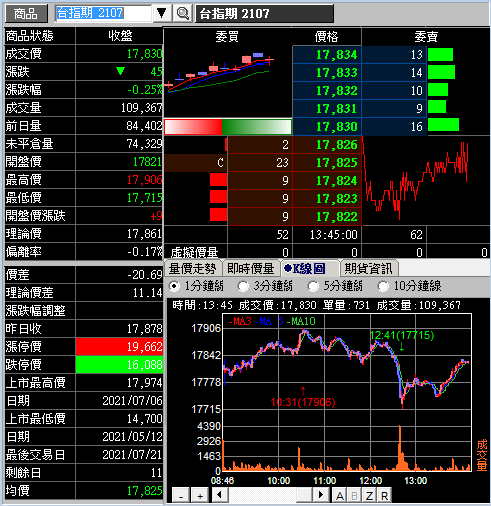This screenshot has height=506, width=491.
Task: Click the R chart mode button
Action: pos(384,496)
